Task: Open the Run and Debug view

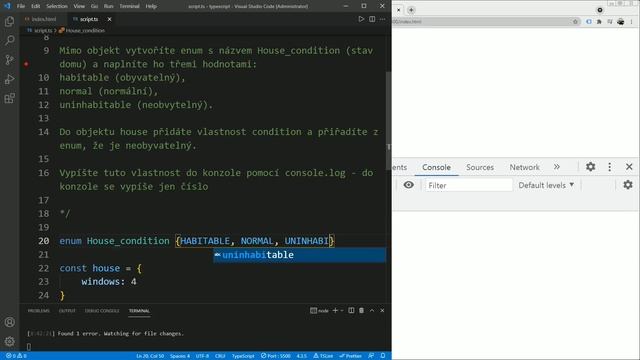Action: click(x=9, y=79)
